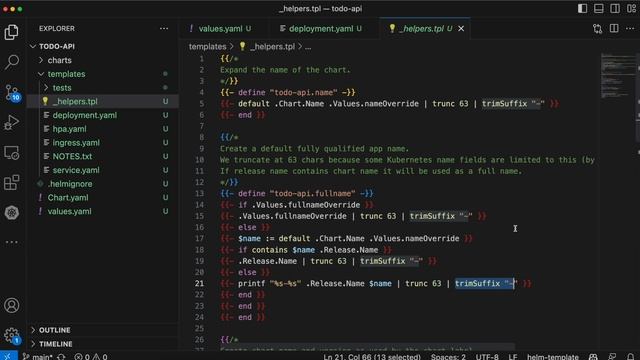
Task: Open _helpers.tpl in the file tree
Action: click(x=103, y=101)
